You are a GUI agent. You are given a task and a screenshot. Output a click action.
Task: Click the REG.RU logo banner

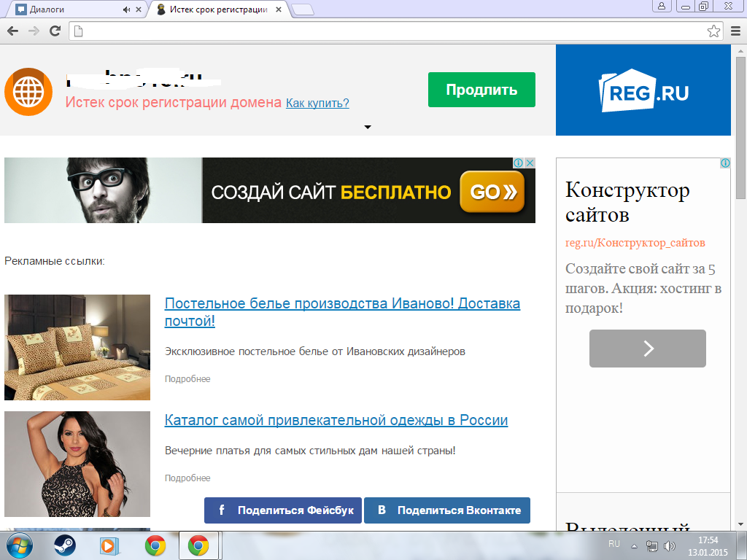(643, 90)
